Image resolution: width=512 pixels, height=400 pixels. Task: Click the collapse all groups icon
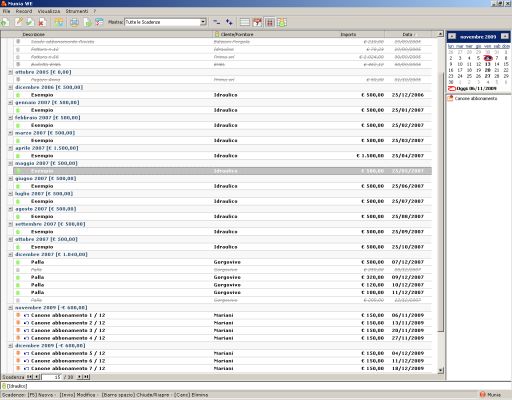[x=217, y=22]
